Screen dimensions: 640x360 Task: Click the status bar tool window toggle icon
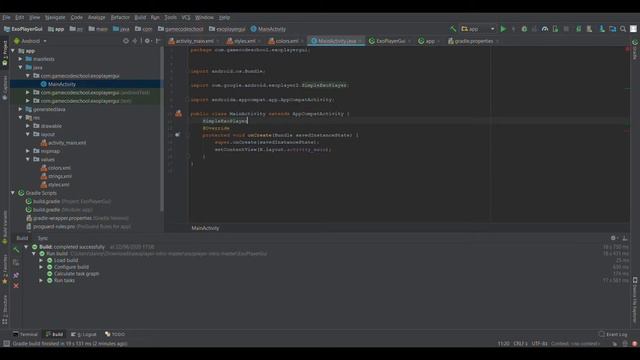[7, 344]
